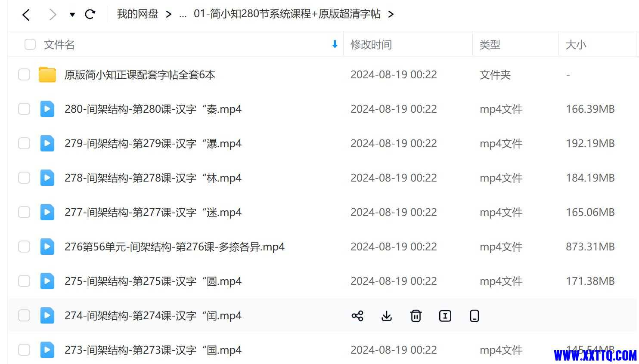Expand chevron after 我的网盘 breadcrumb

click(x=169, y=15)
